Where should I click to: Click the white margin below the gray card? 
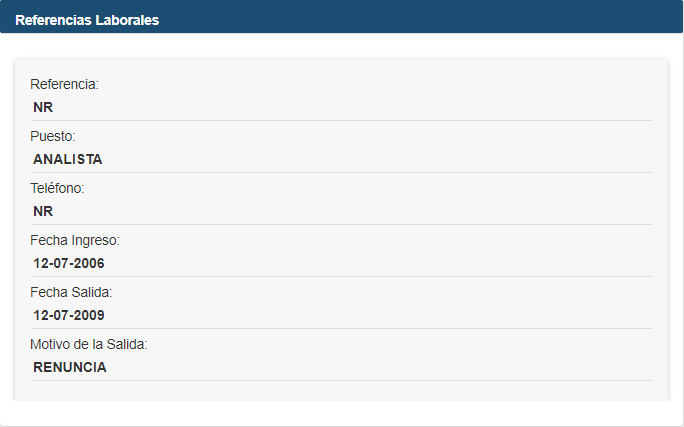340,413
